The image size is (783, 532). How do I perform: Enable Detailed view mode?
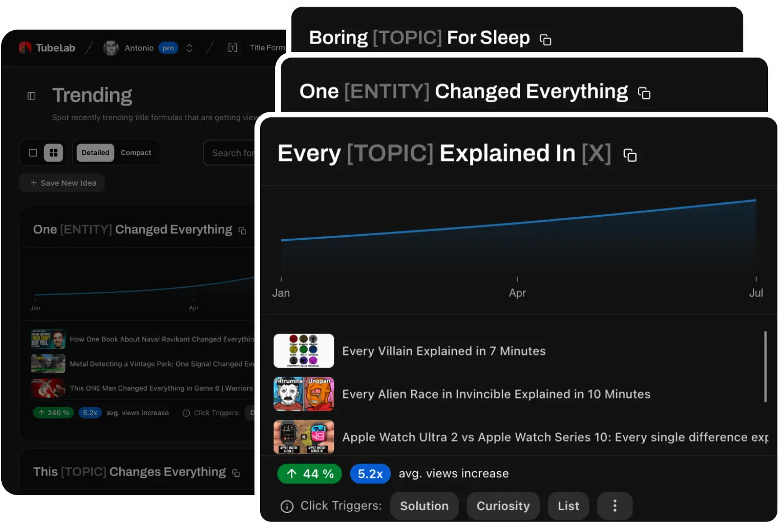95,153
